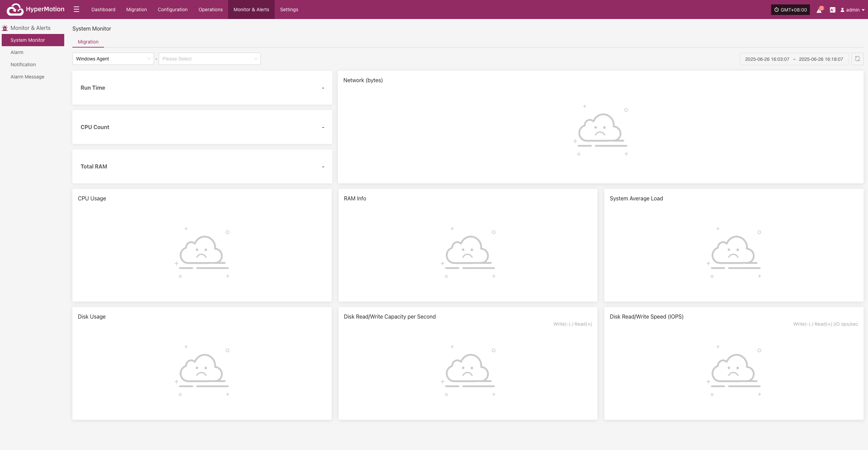Click the start time 2025-06-26 16:03:07 field
Viewport: 868px width, 450px height.
click(x=767, y=59)
